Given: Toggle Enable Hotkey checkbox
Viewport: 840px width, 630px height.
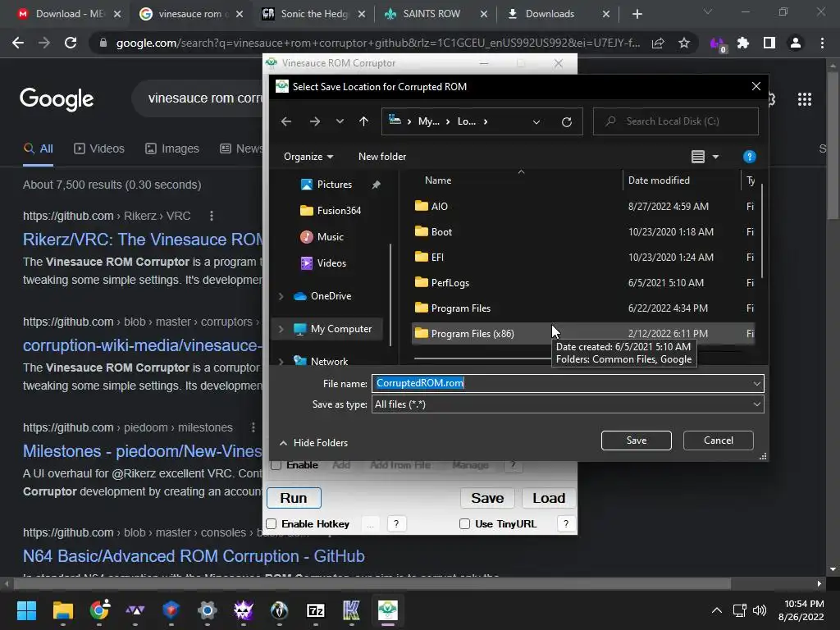Looking at the screenshot, I should (x=272, y=524).
